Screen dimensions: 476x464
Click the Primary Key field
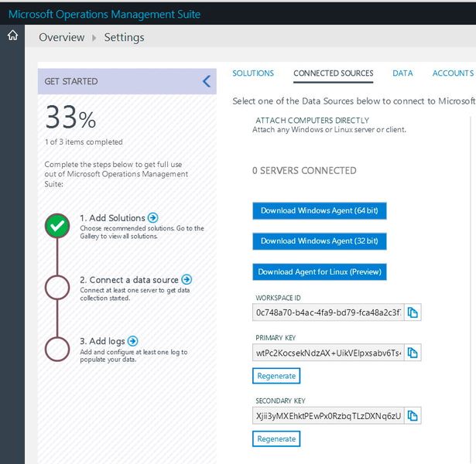(x=328, y=353)
